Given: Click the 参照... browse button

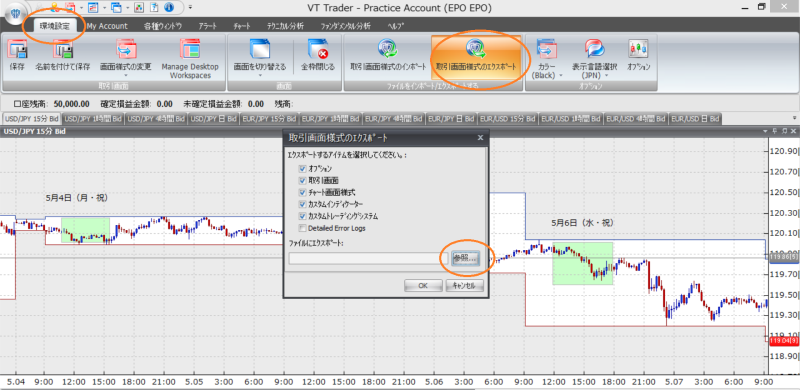Looking at the screenshot, I should tap(464, 258).
